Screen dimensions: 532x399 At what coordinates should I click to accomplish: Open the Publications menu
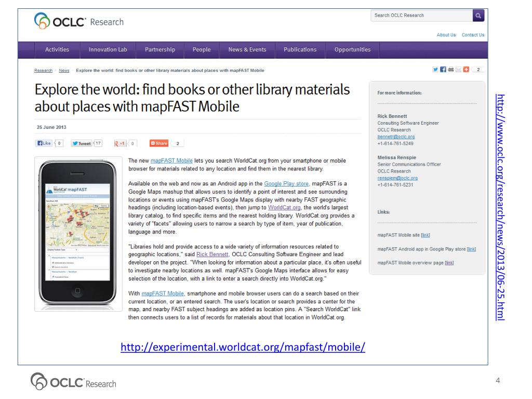(300, 49)
